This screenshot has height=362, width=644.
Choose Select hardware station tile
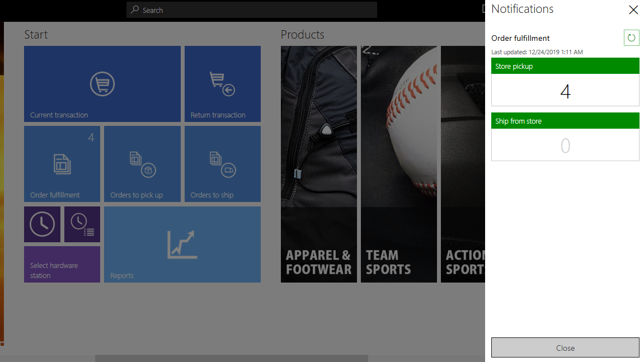tap(62, 264)
